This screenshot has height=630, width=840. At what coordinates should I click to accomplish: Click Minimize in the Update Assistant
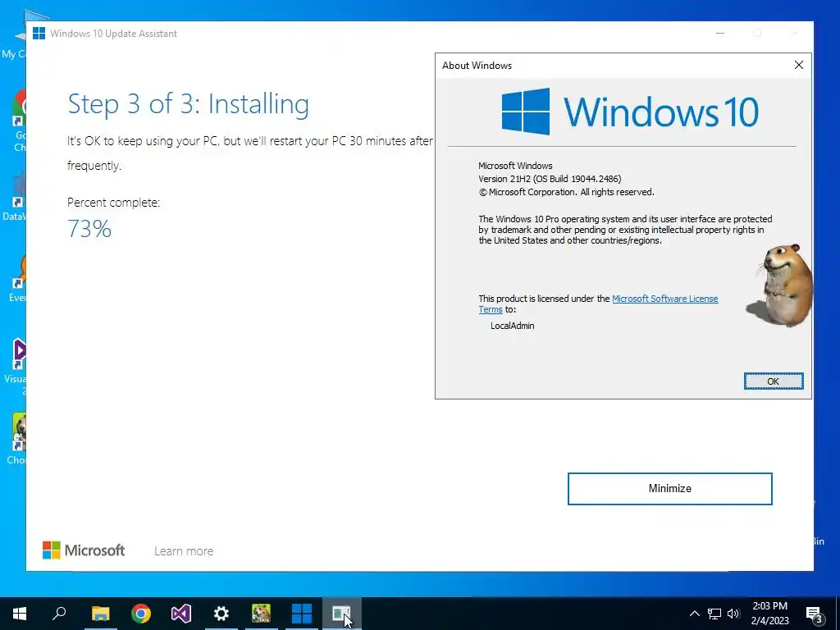669,488
